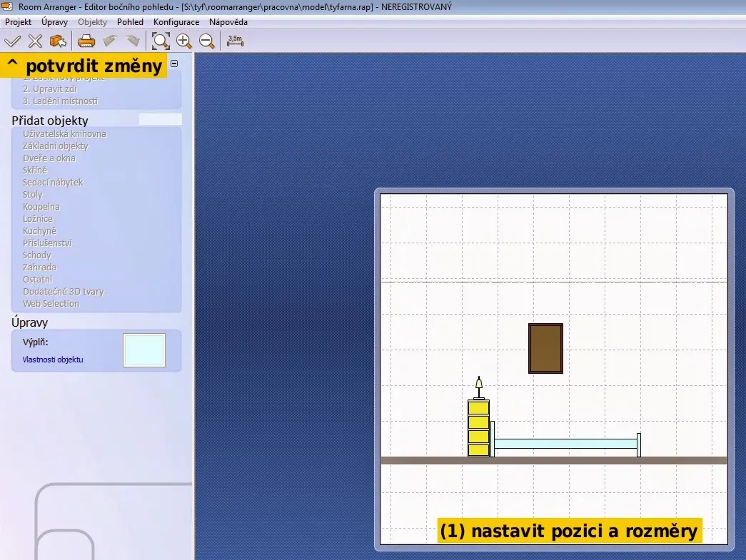This screenshot has height=560, width=746.
Task: Open the Objekty menu
Action: 92,22
